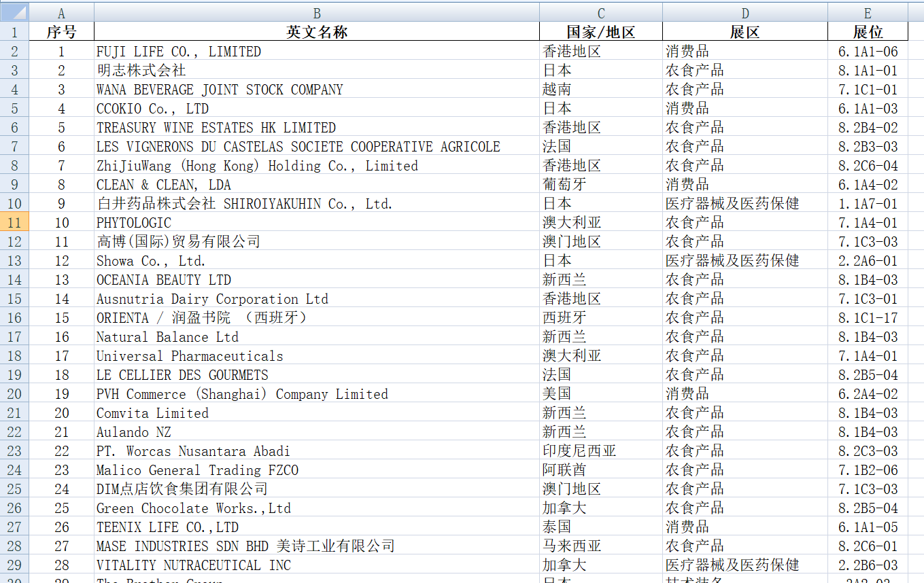Select cell ORIENTA / 润盈书院

point(317,317)
